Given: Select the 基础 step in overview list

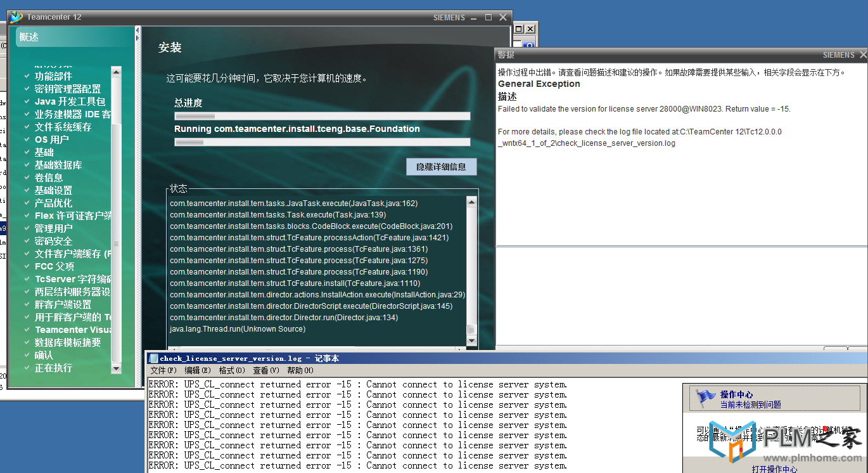Looking at the screenshot, I should coord(44,152).
